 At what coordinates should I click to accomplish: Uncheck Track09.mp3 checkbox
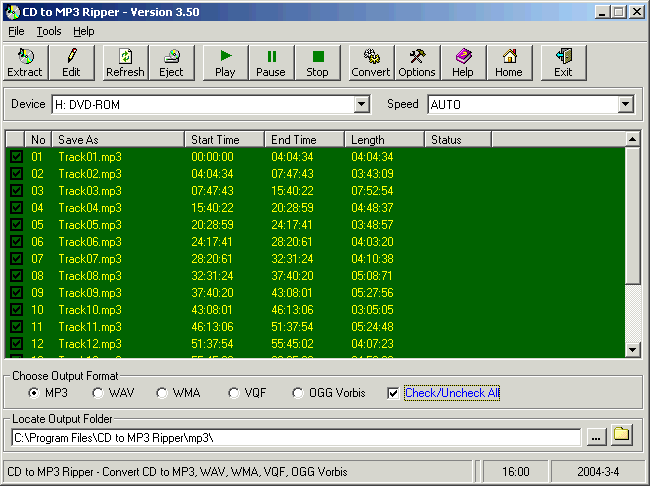coord(17,293)
